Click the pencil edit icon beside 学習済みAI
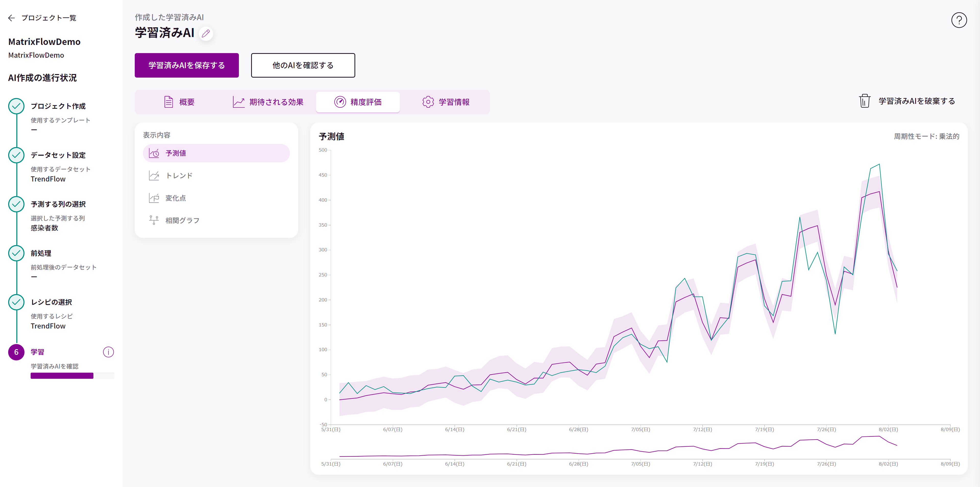Viewport: 980px width, 487px height. point(206,33)
